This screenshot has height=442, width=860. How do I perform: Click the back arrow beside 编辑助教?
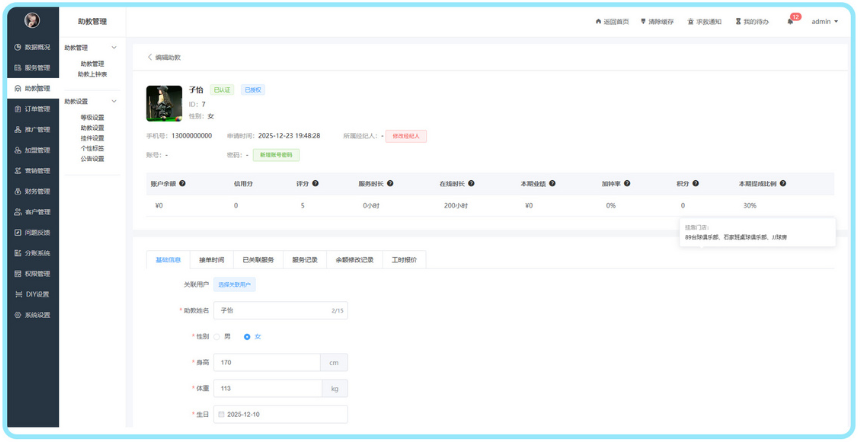(x=150, y=57)
